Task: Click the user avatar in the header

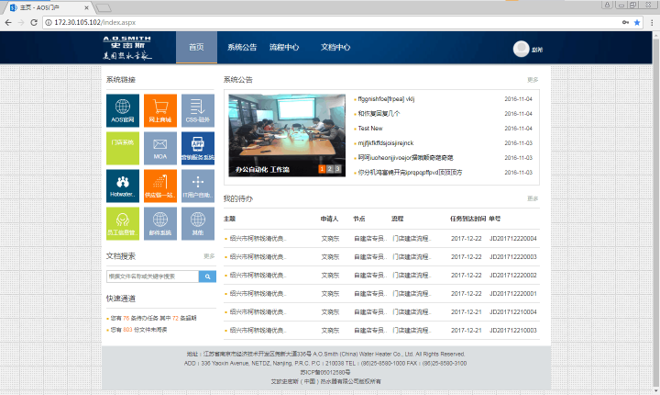Action: coord(521,49)
